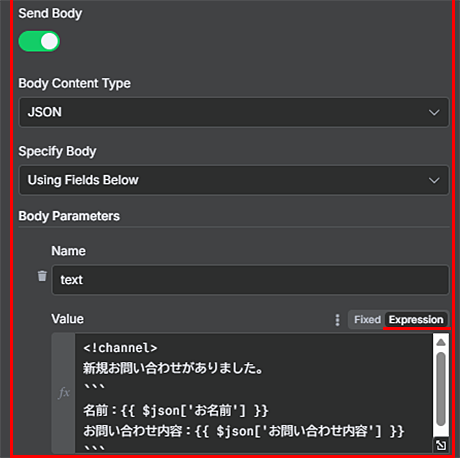Viewport: 460px width, 458px height.
Task: Expand the Specify Body dropdown chevron
Action: pos(434,180)
